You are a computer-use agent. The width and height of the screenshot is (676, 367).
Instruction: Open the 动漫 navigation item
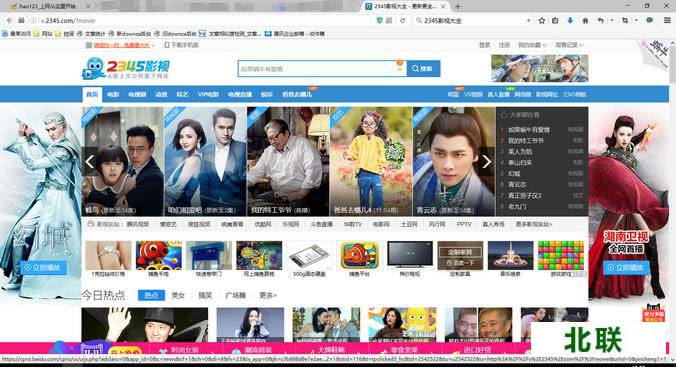(161, 94)
